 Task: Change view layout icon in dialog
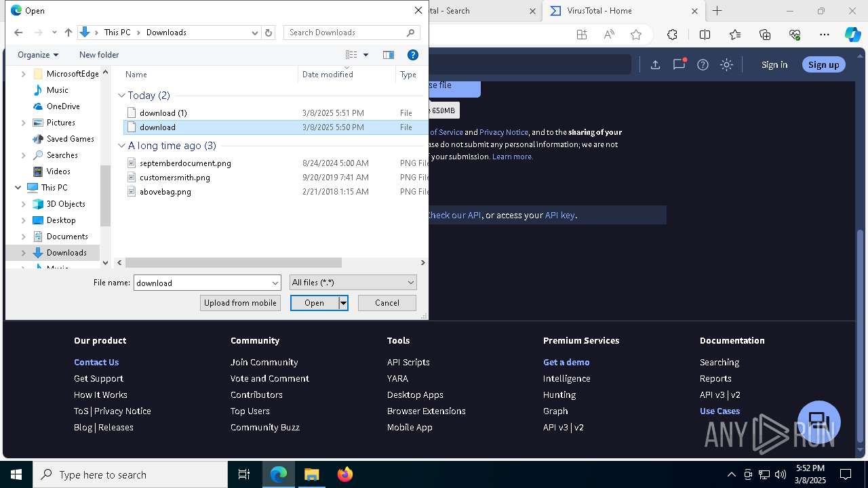tap(351, 55)
